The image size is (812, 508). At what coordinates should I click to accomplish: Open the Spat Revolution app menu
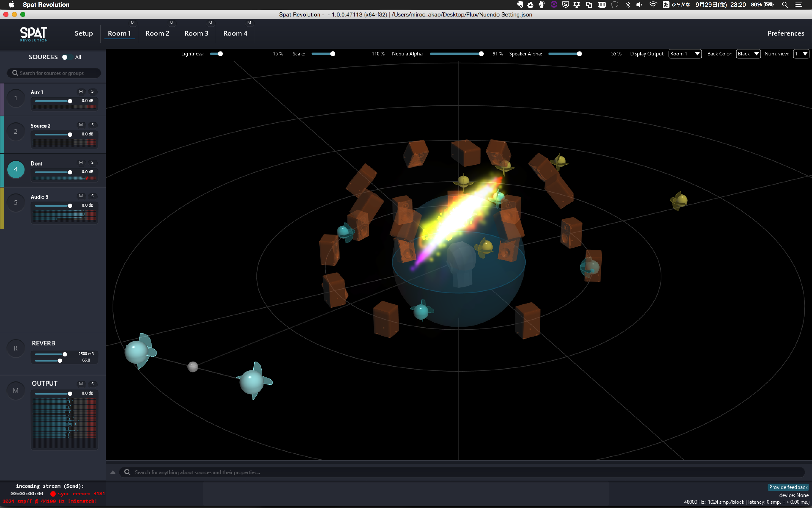click(46, 4)
